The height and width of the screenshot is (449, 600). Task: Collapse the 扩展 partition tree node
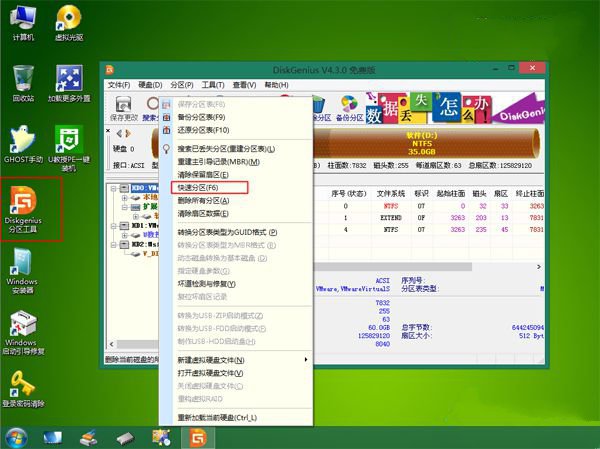coord(124,207)
